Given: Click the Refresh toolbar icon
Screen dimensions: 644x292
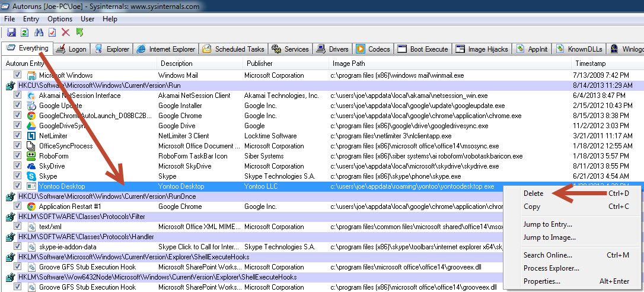Looking at the screenshot, I should [25, 32].
